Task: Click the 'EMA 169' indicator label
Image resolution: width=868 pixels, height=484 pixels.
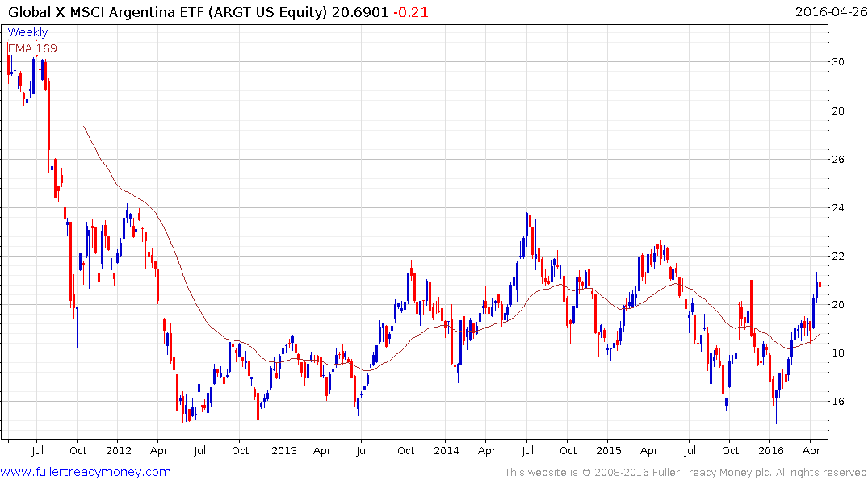Action: tap(32, 48)
